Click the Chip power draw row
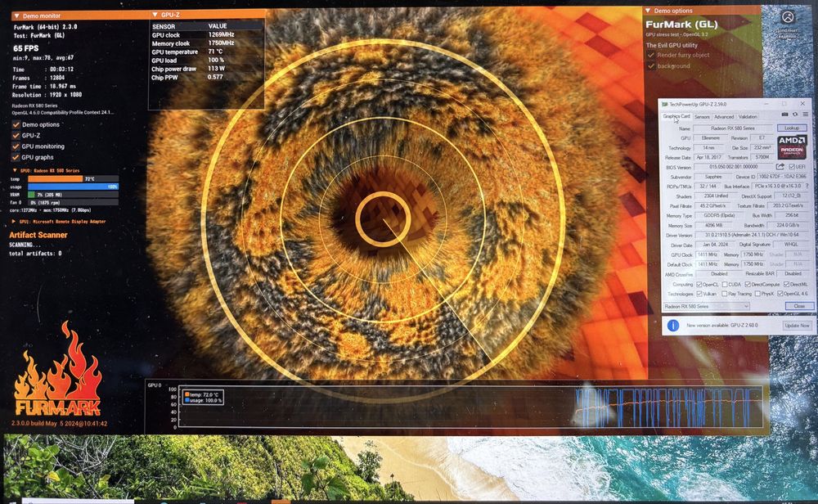Viewport: 818px width, 504px height. coord(207,69)
